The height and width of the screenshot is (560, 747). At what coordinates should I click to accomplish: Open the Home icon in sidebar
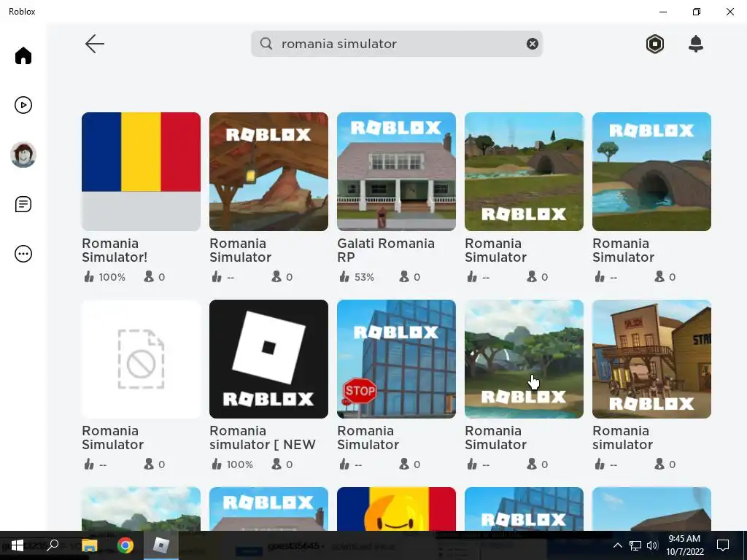click(23, 55)
